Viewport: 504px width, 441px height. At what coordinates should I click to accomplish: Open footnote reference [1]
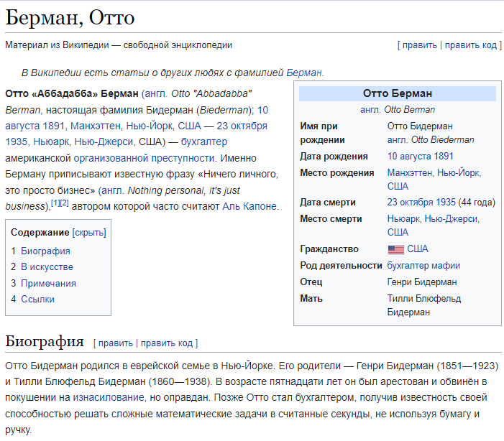(55, 203)
